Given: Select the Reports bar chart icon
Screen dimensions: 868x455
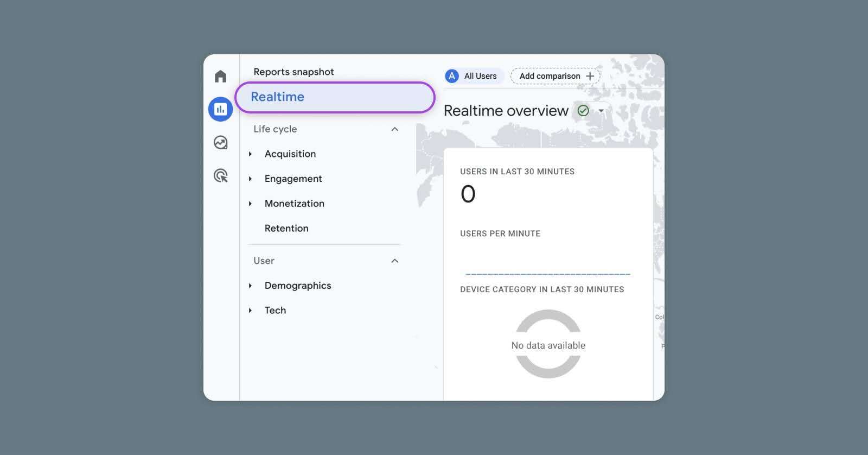Looking at the screenshot, I should coord(220,109).
